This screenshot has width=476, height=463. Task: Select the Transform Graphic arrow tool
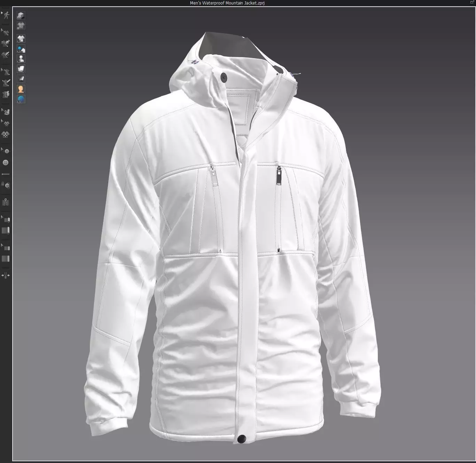6,123
